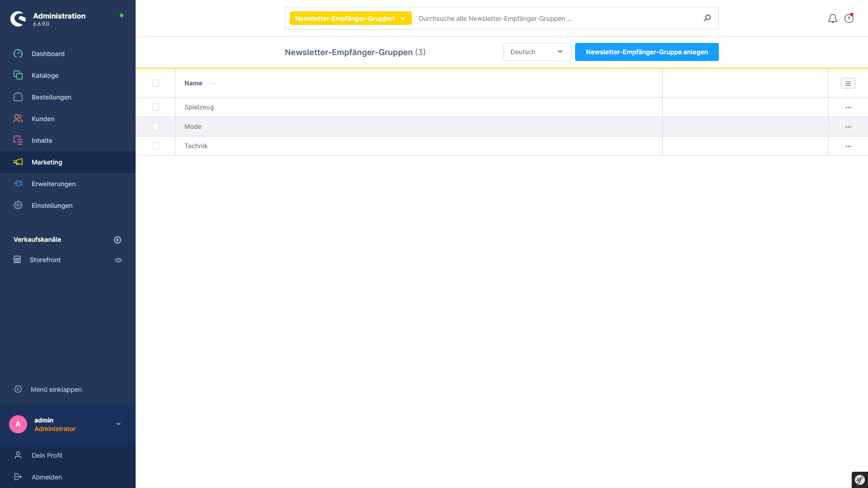Expand the Newsletter-Empfänger-Gruppen search type dropdown
Image resolution: width=868 pixels, height=488 pixels.
click(x=350, y=19)
